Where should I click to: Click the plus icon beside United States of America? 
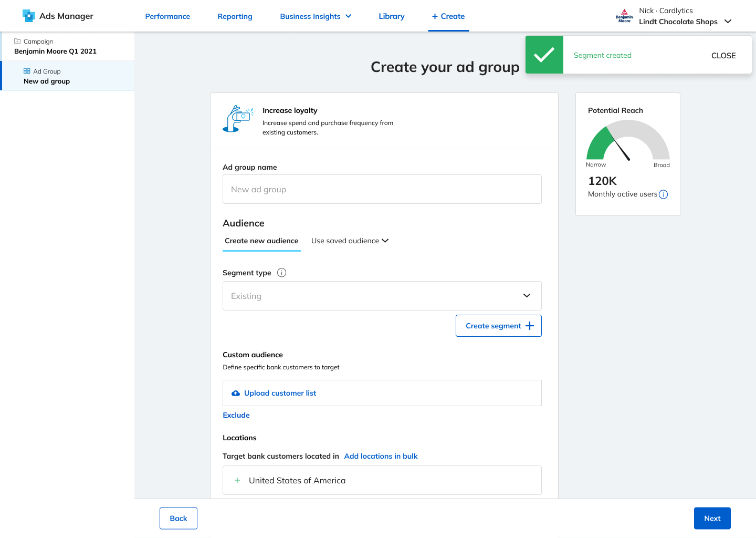click(237, 480)
